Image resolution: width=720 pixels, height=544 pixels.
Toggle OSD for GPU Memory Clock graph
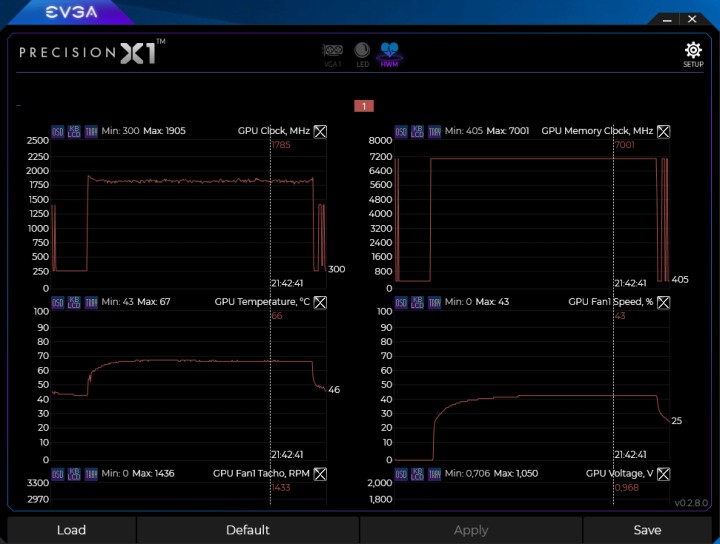(401, 132)
